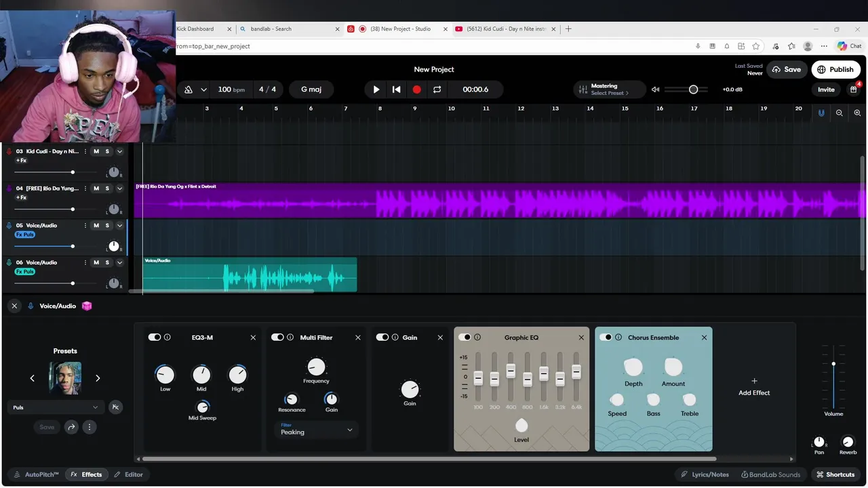Adjust track 05 pan knob

[113, 246]
